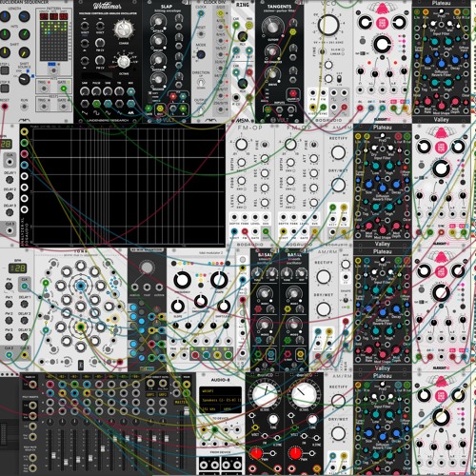The width and height of the screenshot is (476, 476).
Task: Click the RESONANCE knob on TANGENTS filter
Action: point(271,50)
